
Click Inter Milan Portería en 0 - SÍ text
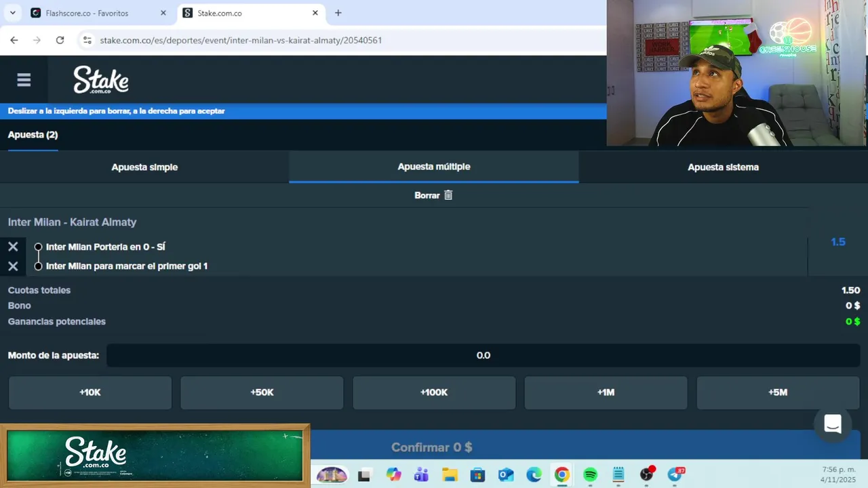click(106, 247)
